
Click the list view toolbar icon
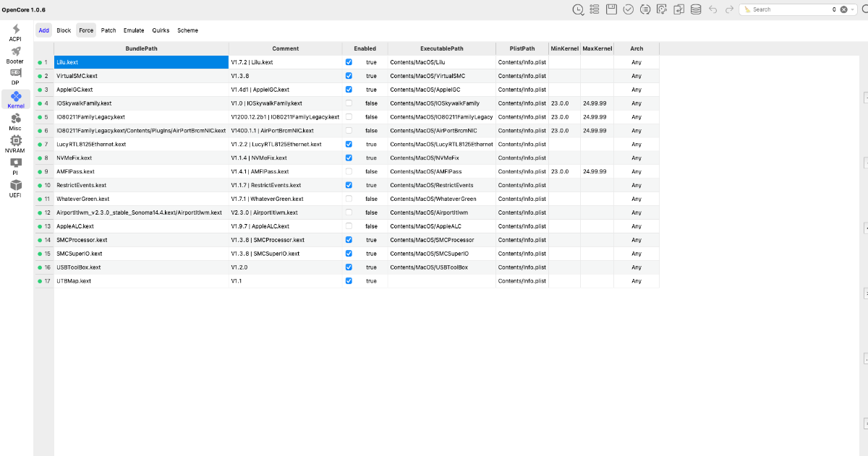pyautogui.click(x=595, y=9)
